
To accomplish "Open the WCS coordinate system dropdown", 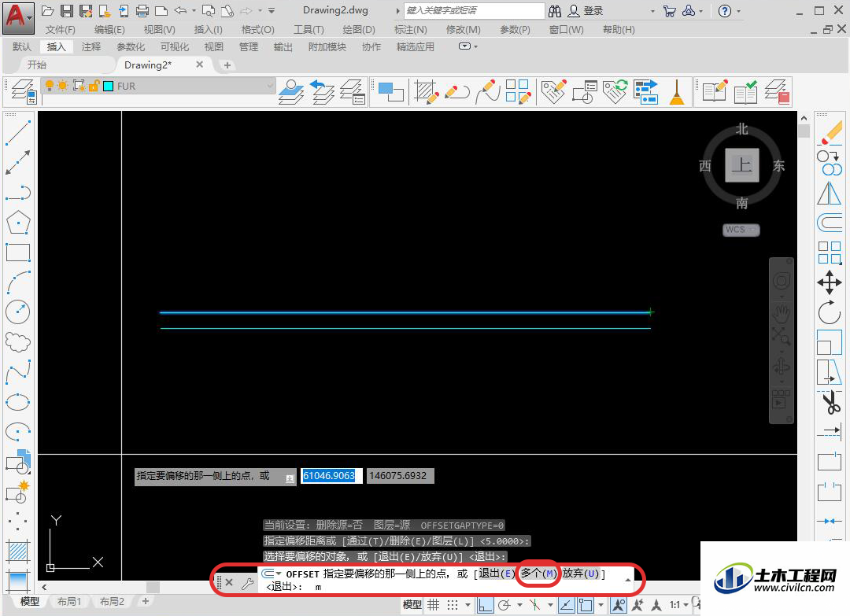I will 741,230.
